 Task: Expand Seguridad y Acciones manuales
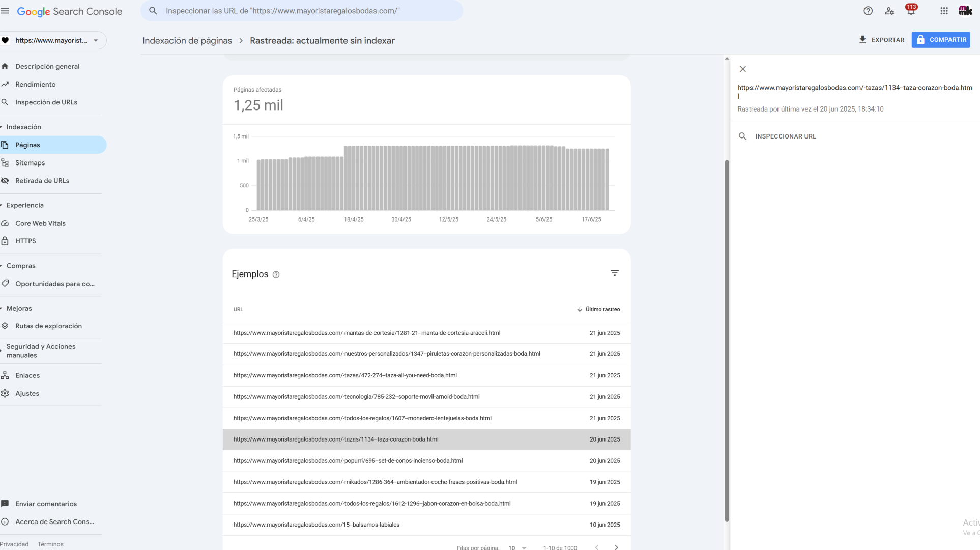[41, 351]
